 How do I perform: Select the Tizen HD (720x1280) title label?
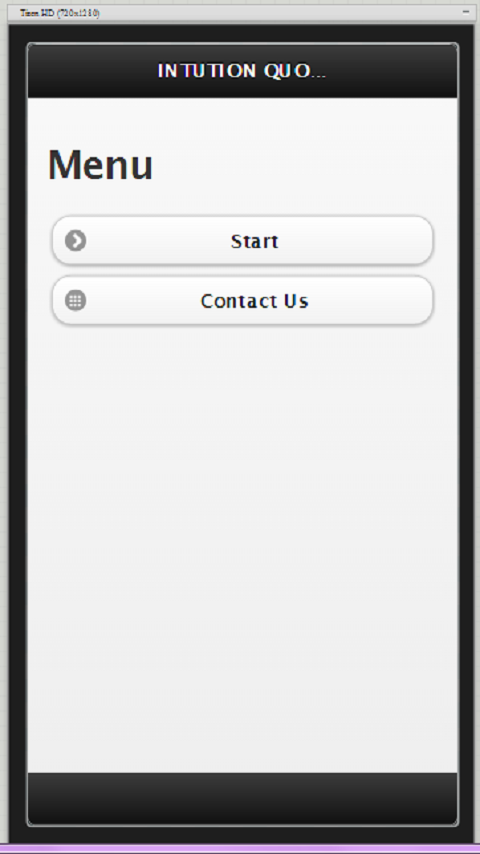click(x=60, y=13)
